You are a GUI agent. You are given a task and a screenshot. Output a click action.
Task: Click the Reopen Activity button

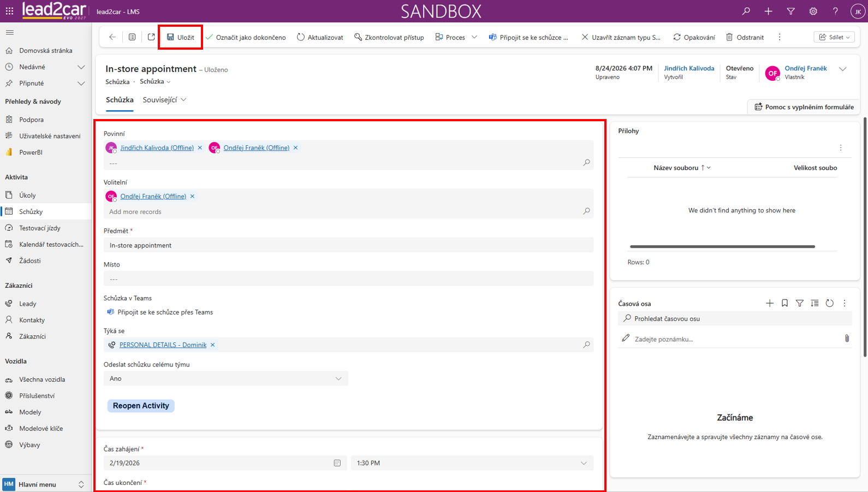141,406
